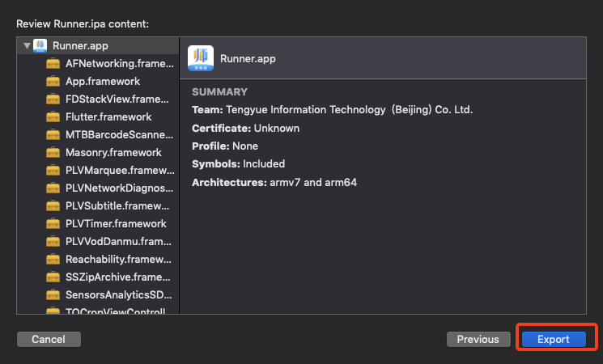Select PLVMarquee.framew... row text
Image resolution: width=603 pixels, height=364 pixels.
coord(120,171)
